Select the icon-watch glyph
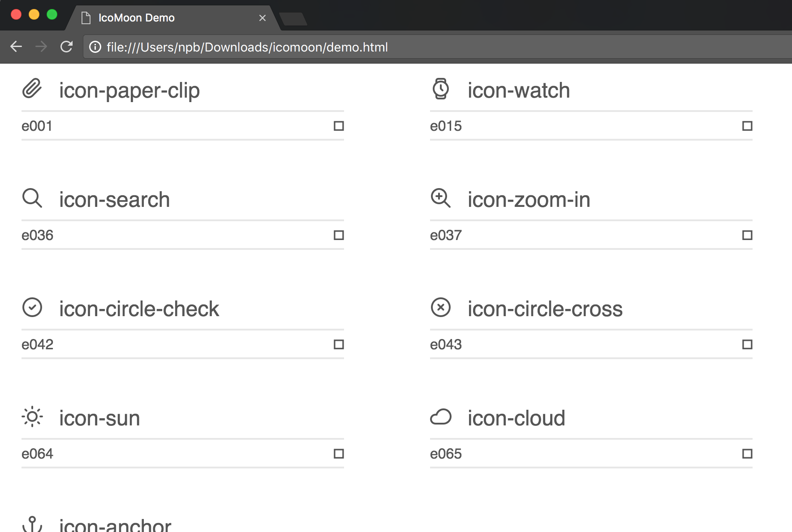The width and height of the screenshot is (792, 532). point(440,89)
